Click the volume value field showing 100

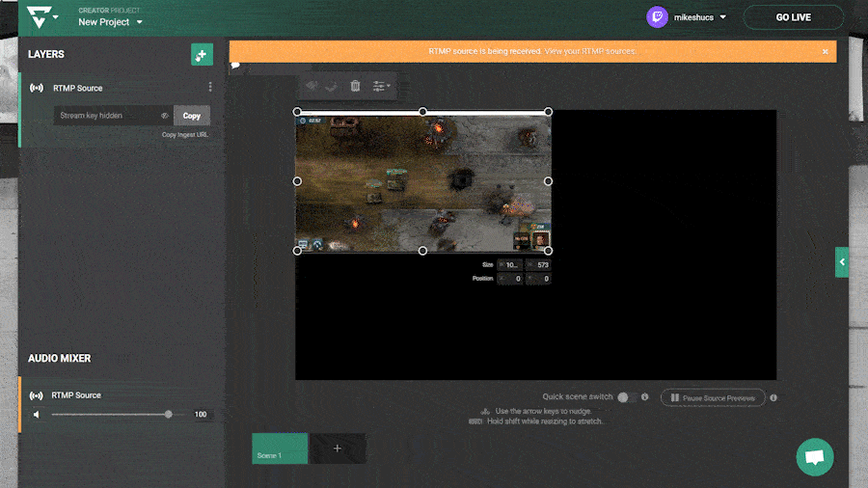tap(201, 415)
